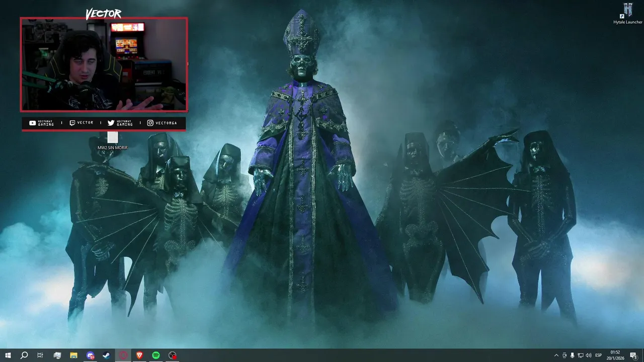Open the notification center with 3 alerts
This screenshot has width=644, height=362.
(633, 355)
